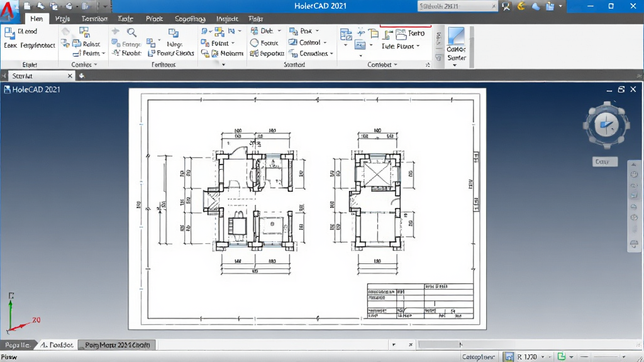The image size is (644, 362).
Task: Switch to the A. Fonldec layout tab
Action: tap(57, 345)
